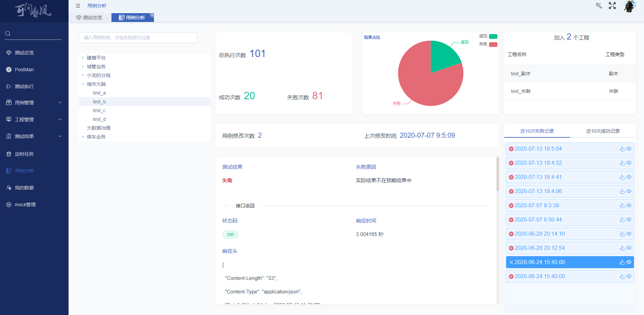Open mock管理 in the sidebar
The width and height of the screenshot is (644, 315).
pos(25,205)
